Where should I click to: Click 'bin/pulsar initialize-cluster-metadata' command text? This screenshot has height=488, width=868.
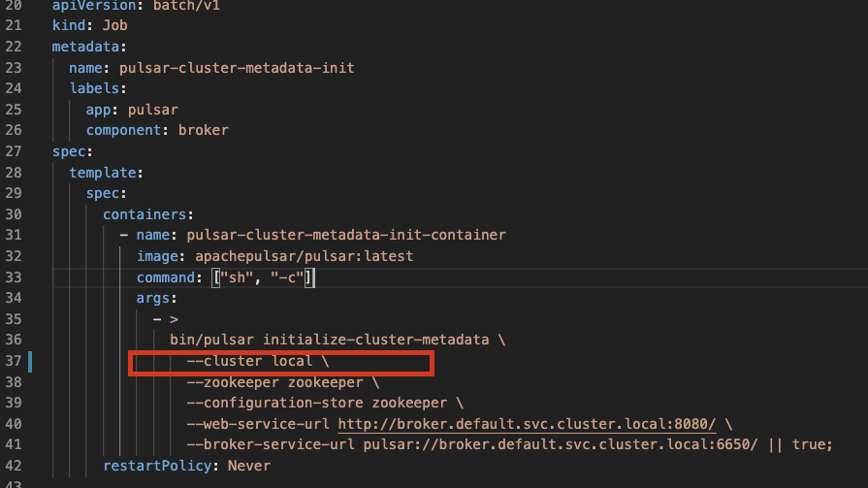(330, 341)
